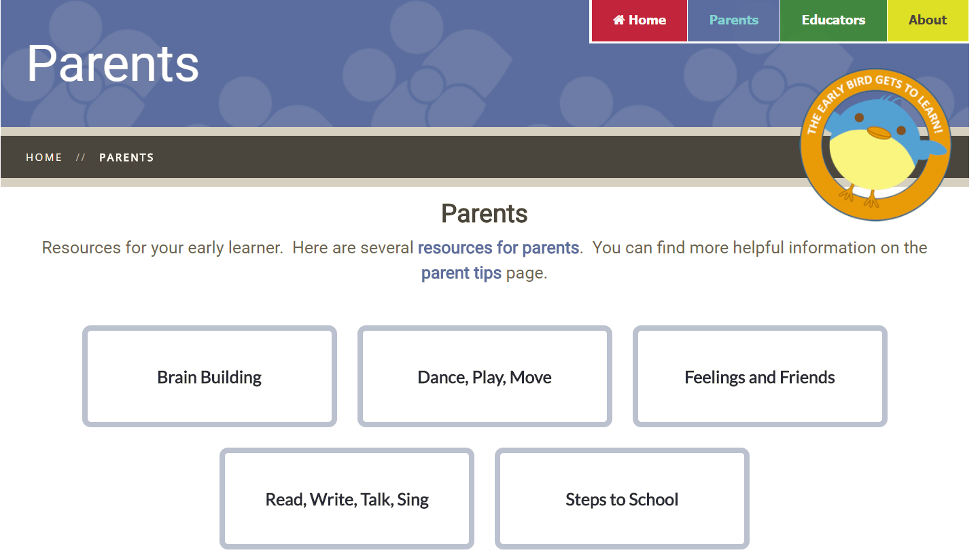Open the 'parent tips' link

(x=461, y=274)
